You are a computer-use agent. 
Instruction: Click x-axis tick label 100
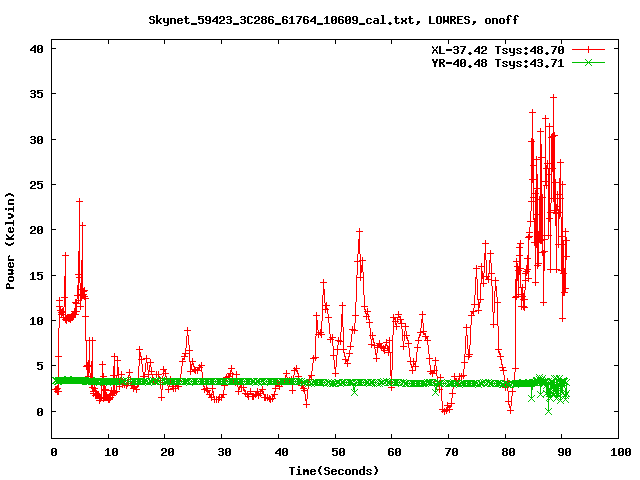point(620,452)
